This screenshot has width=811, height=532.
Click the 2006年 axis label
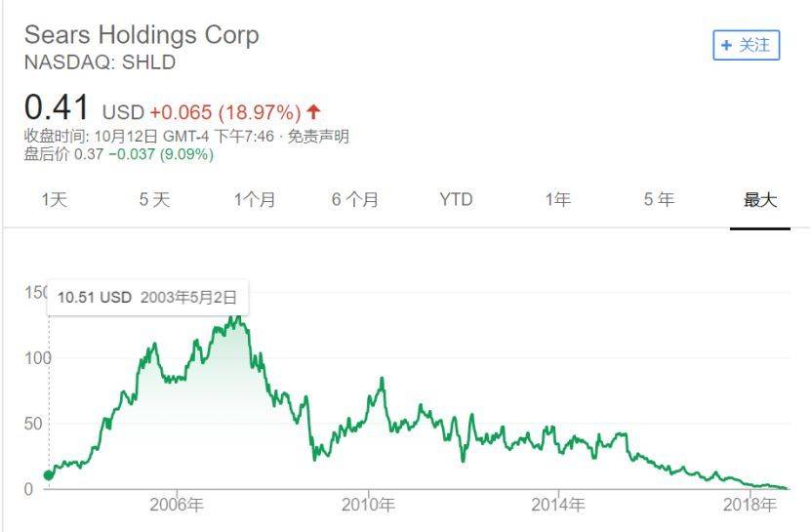pos(177,505)
